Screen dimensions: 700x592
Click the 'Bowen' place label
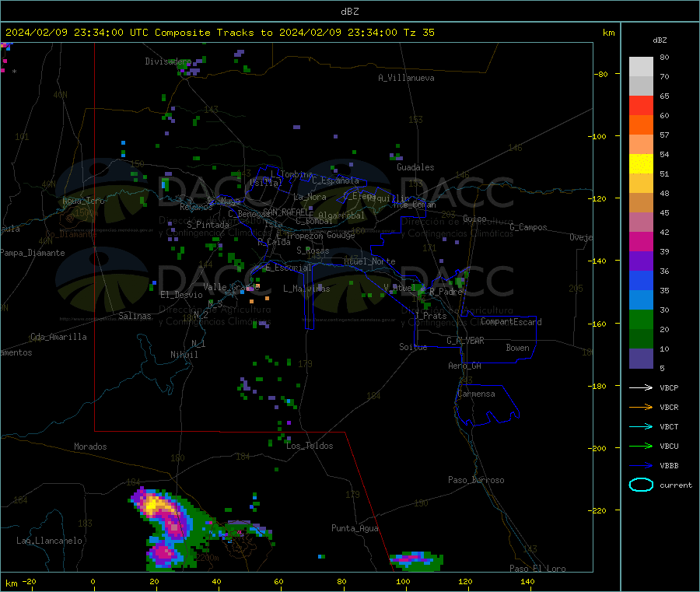tap(517, 348)
